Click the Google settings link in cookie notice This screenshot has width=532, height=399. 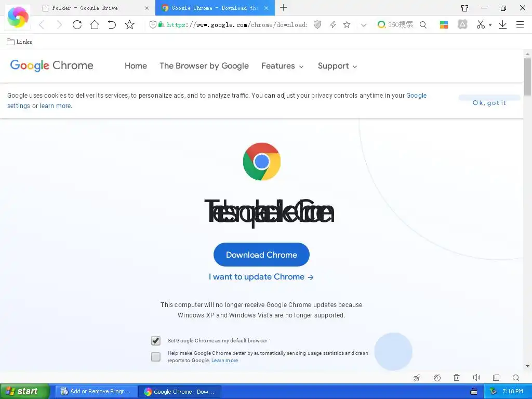[x=416, y=96]
